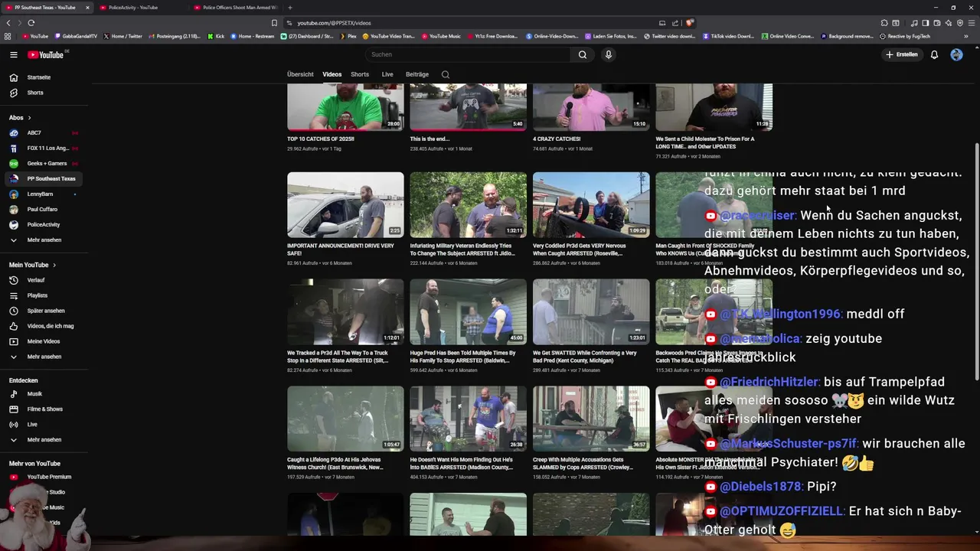Open IMPORTANT ANNOUNCEMENT DRIVE VERY SAFE title

(x=341, y=249)
